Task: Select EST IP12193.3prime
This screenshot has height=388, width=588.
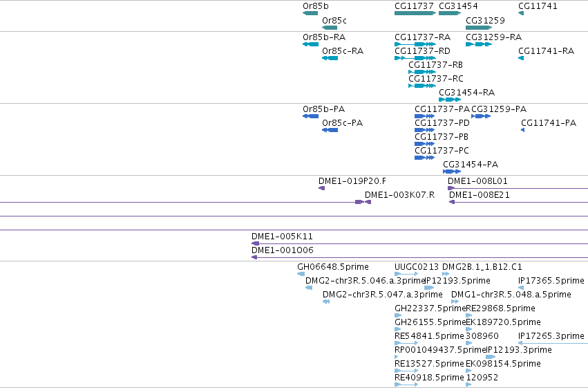Action: click(x=519, y=351)
